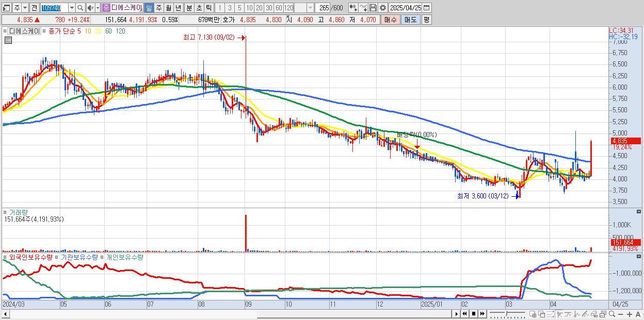The height and width of the screenshot is (320, 644).
Task: Click the candle count field showing 265
Action: (x=323, y=8)
